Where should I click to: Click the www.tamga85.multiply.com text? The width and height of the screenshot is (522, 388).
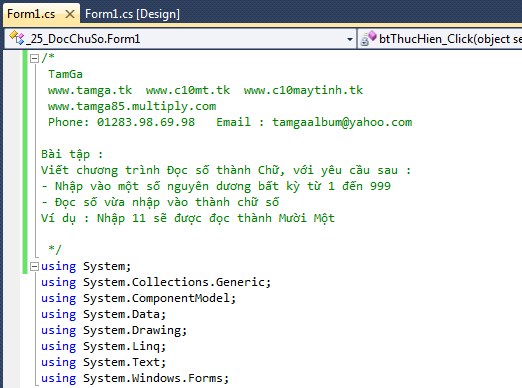(132, 106)
